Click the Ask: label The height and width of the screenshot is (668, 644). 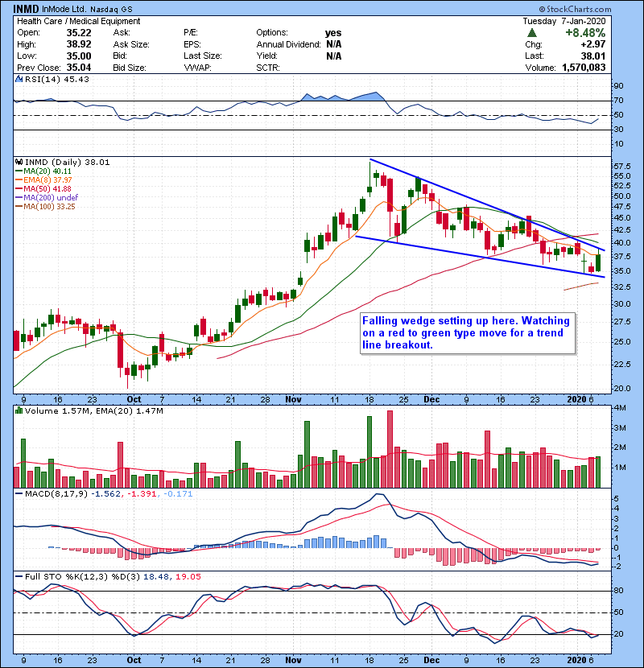[x=122, y=33]
